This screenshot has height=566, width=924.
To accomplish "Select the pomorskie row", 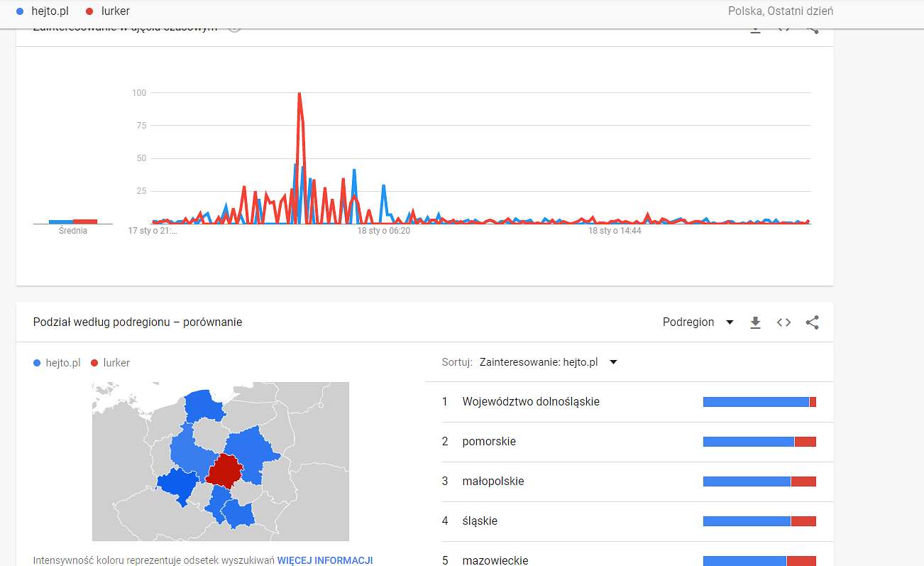I will pos(629,442).
